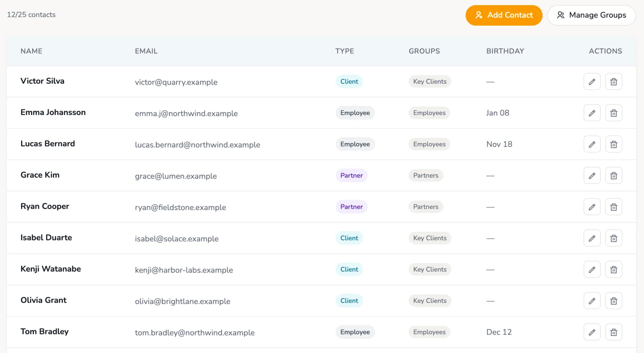Click Employee tag in Emma Johansson's row
The width and height of the screenshot is (644, 353).
point(355,113)
